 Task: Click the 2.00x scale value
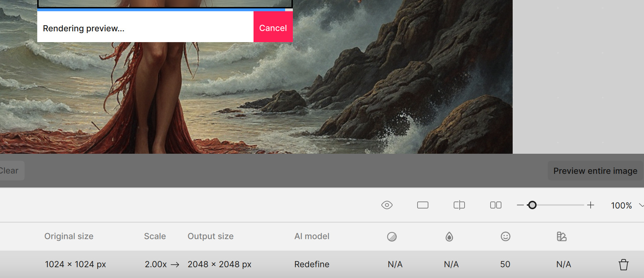point(156,264)
